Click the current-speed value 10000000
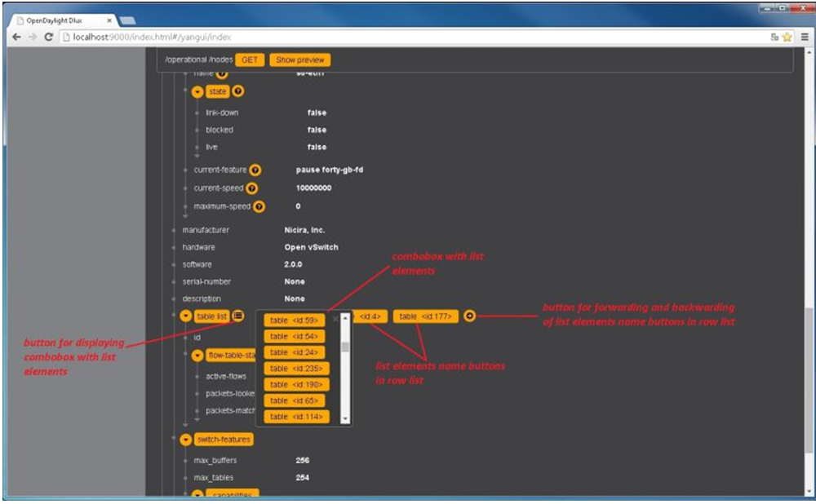Screen dimensions: 816x504 314,188
